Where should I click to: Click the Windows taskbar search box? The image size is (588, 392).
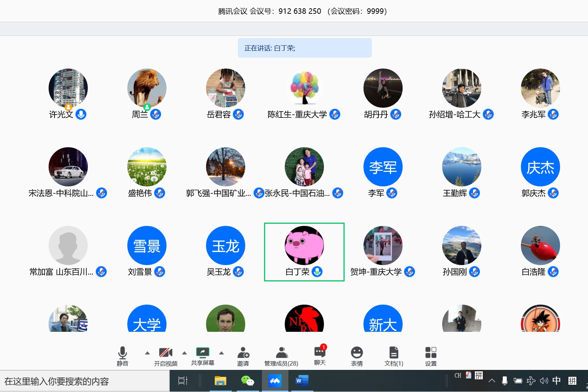click(x=84, y=381)
